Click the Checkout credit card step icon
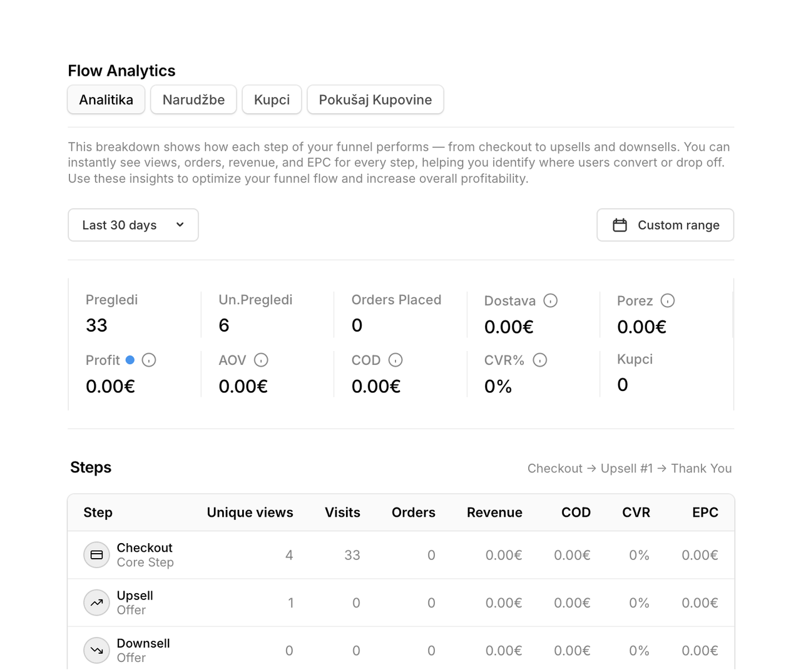The image size is (801, 672). pos(96,555)
